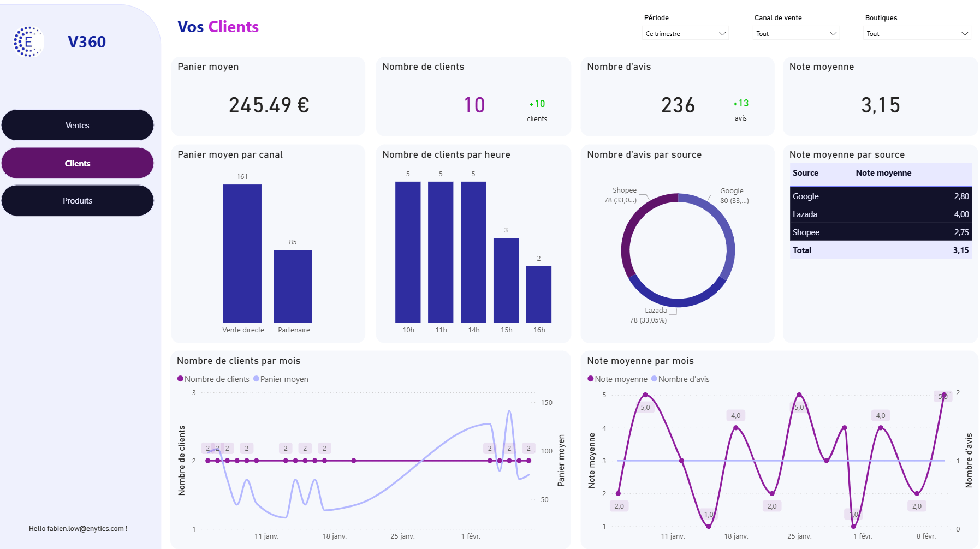Expand the Boutiques filter dropdown
Viewport: 980px width, 549px height.
coord(917,34)
